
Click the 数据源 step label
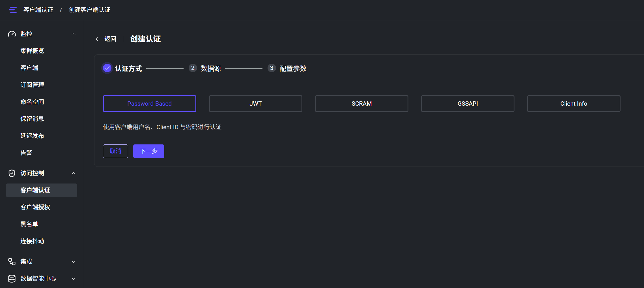click(211, 69)
